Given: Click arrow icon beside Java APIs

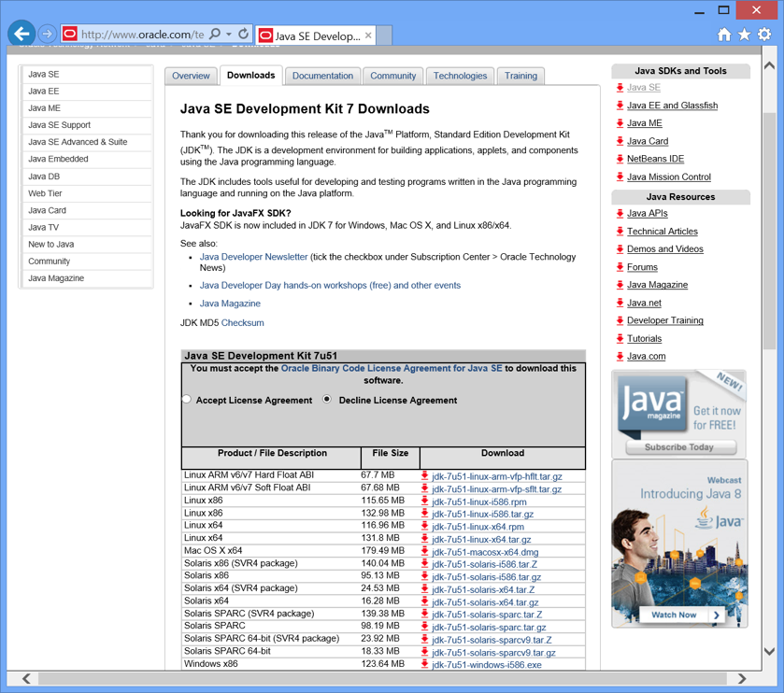Looking at the screenshot, I should 620,213.
